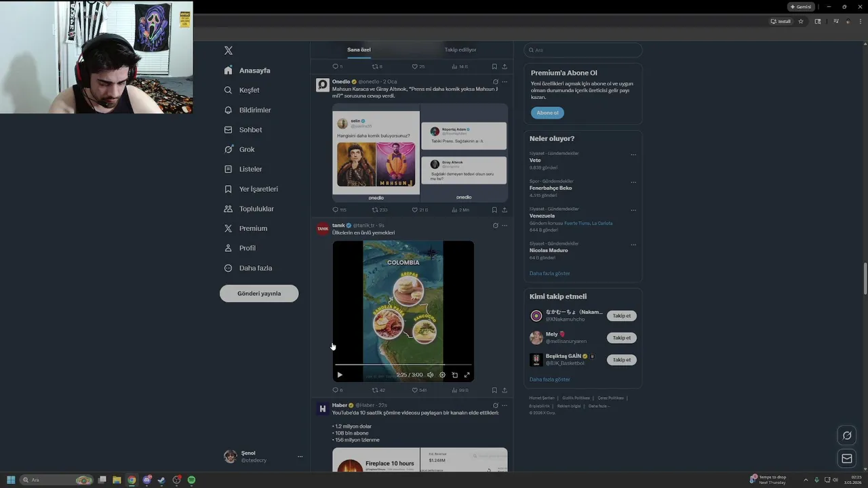Enable picture-in-picture for the video

pos(454,375)
